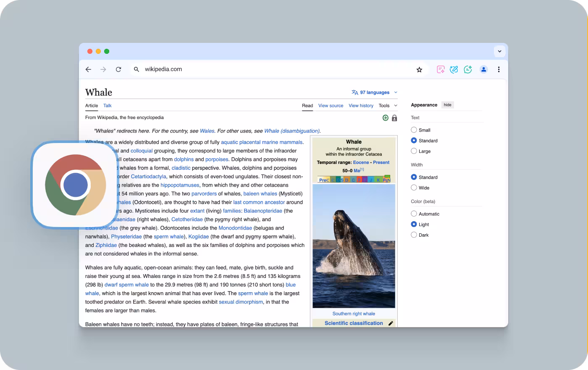The width and height of the screenshot is (588, 370).
Task: Click the translate icon next to 97 languages
Action: coord(355,92)
